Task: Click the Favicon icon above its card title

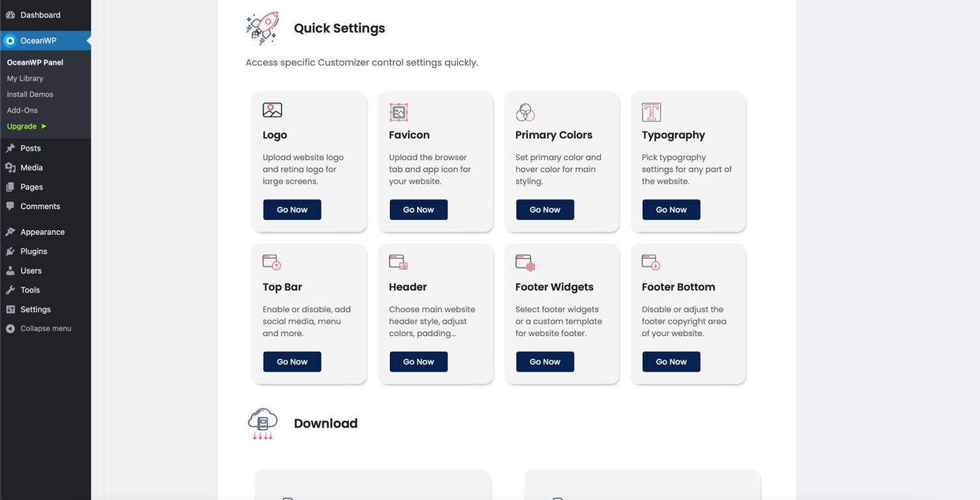Action: pyautogui.click(x=398, y=112)
